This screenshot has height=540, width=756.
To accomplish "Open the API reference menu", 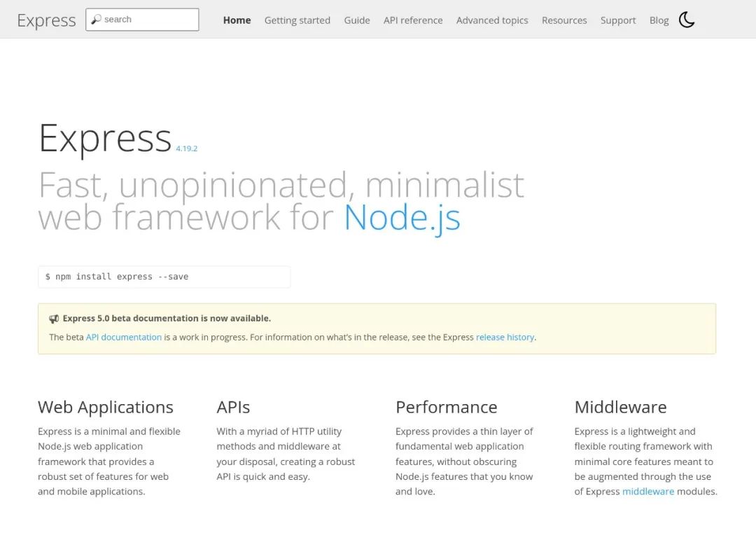I will click(x=413, y=20).
